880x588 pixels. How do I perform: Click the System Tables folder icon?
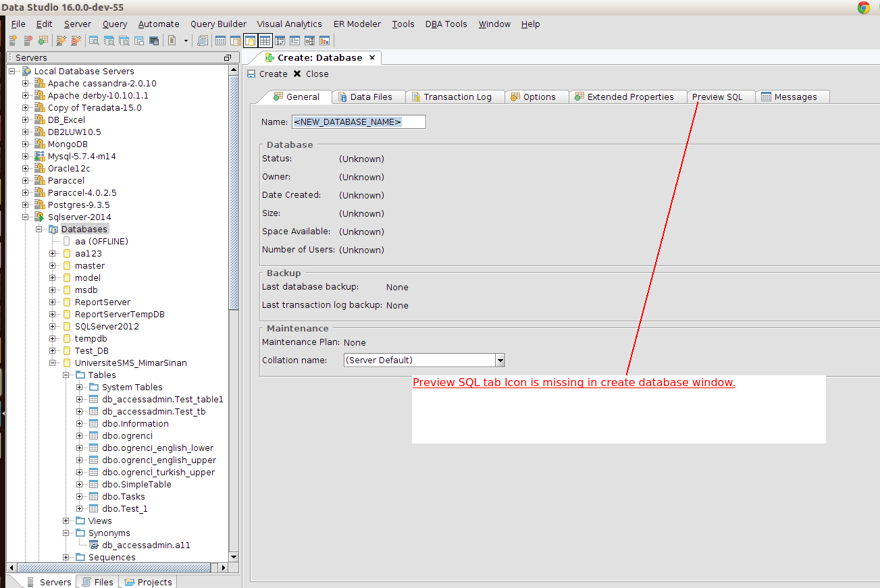pos(95,387)
